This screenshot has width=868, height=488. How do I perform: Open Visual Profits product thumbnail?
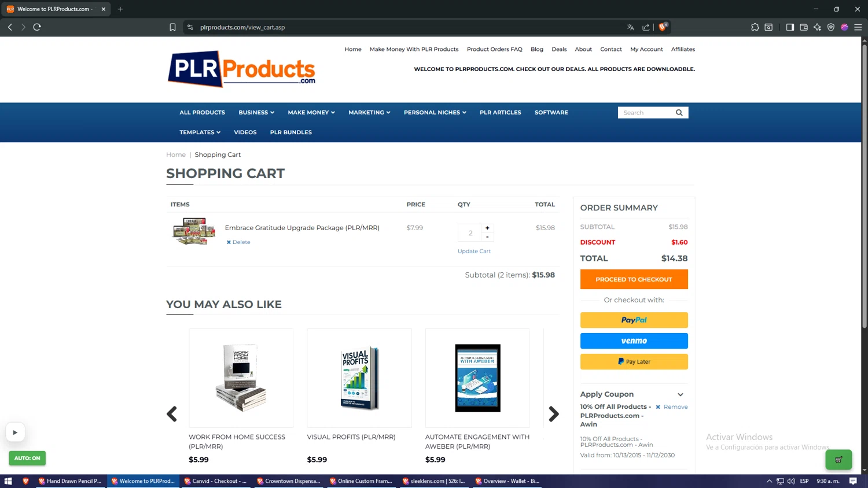pyautogui.click(x=359, y=378)
